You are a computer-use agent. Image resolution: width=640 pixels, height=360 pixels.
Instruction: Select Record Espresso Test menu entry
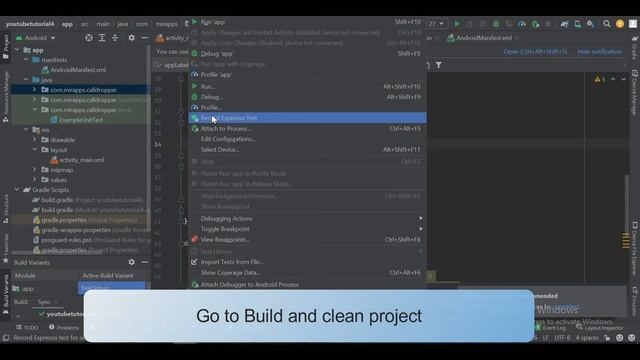(307, 118)
